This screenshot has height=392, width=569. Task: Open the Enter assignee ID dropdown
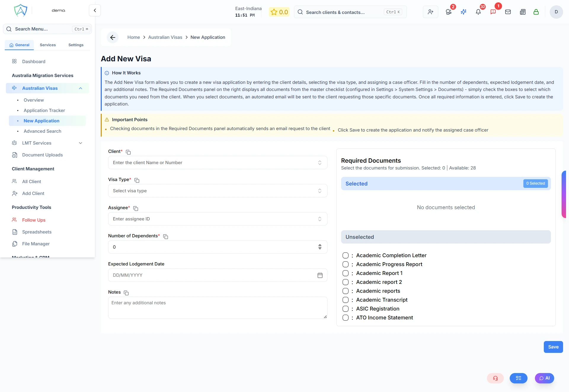tap(218, 219)
